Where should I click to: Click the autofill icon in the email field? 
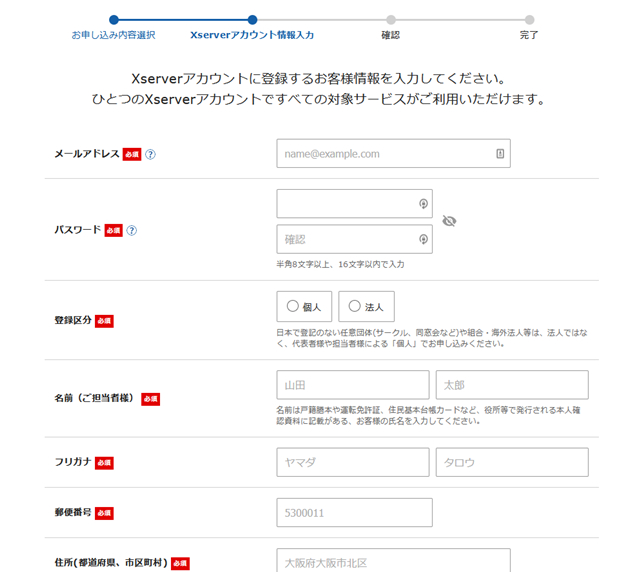point(500,154)
